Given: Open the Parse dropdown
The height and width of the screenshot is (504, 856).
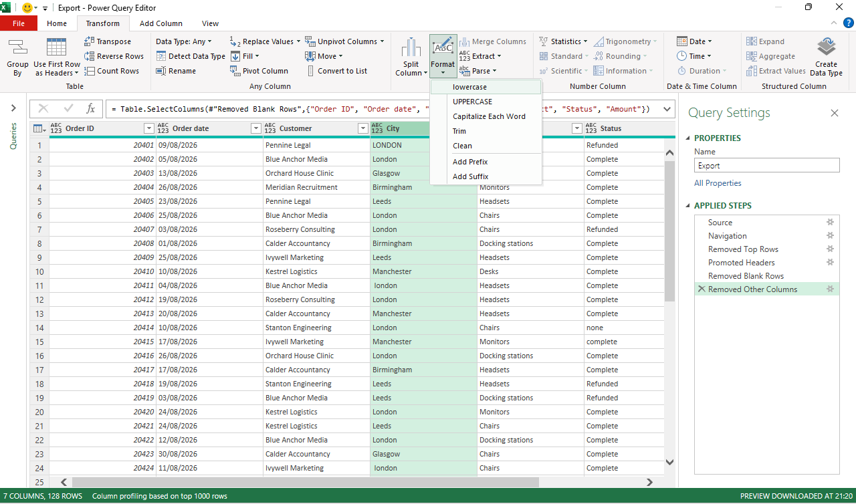Looking at the screenshot, I should [x=477, y=71].
